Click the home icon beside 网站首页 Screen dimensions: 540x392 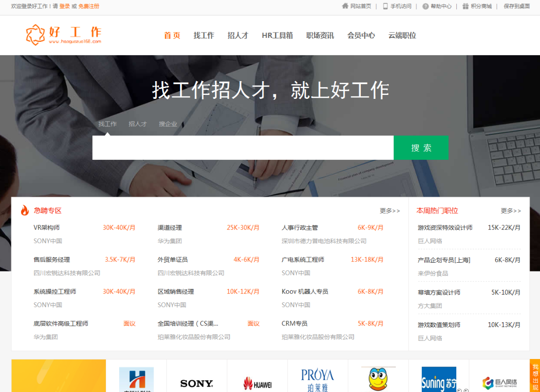(x=345, y=6)
